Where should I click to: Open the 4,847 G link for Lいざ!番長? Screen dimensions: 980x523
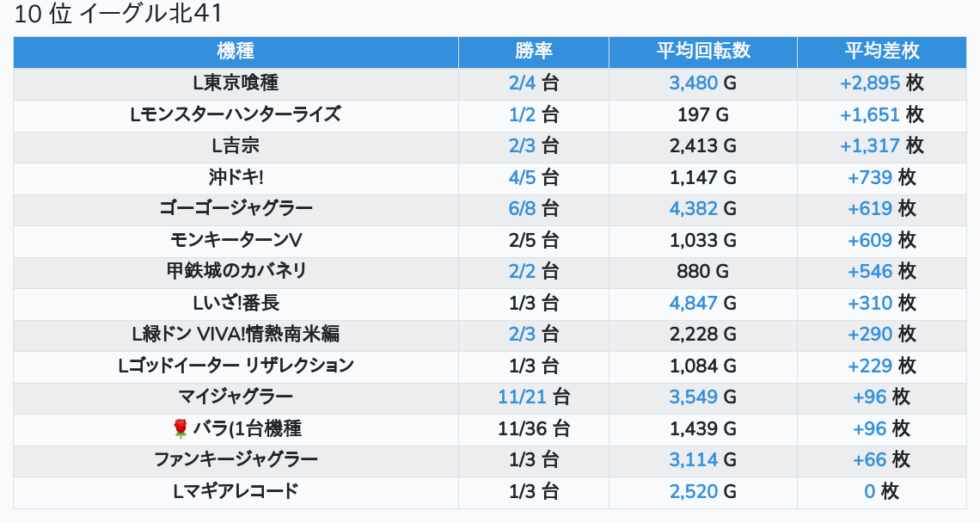pyautogui.click(x=693, y=303)
